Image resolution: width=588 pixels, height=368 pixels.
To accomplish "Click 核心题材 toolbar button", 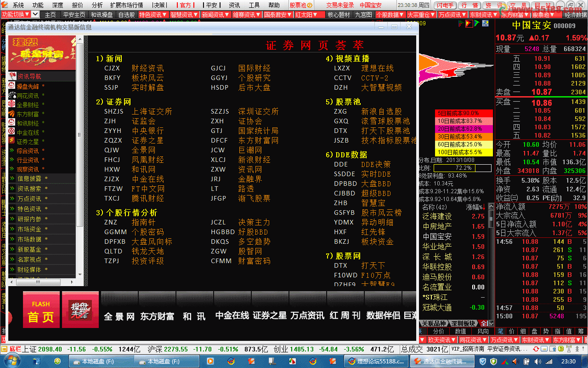I will (x=339, y=15).
